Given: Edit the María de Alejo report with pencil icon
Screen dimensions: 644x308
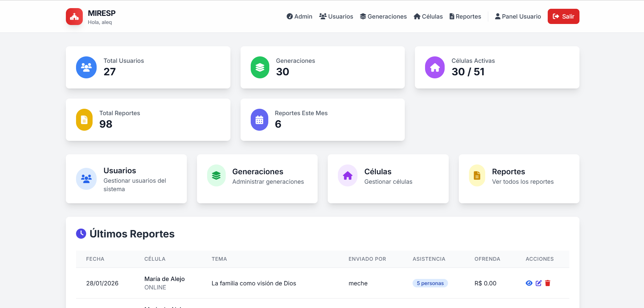Looking at the screenshot, I should (x=538, y=283).
